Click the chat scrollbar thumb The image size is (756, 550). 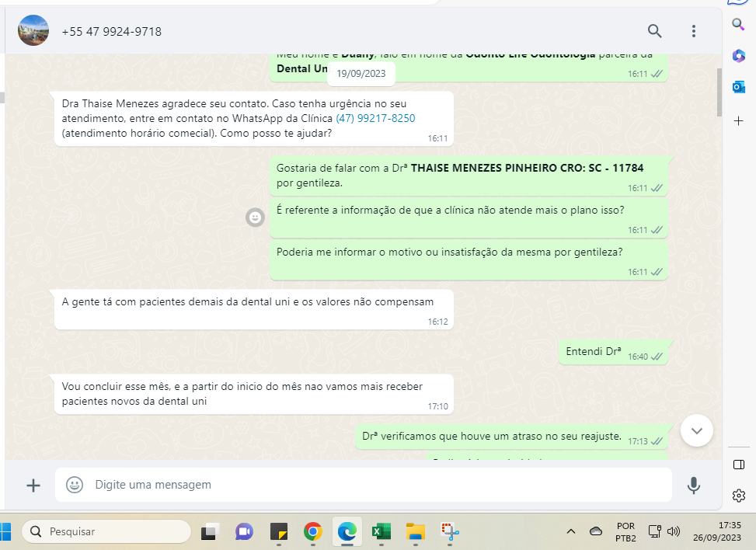(x=719, y=92)
